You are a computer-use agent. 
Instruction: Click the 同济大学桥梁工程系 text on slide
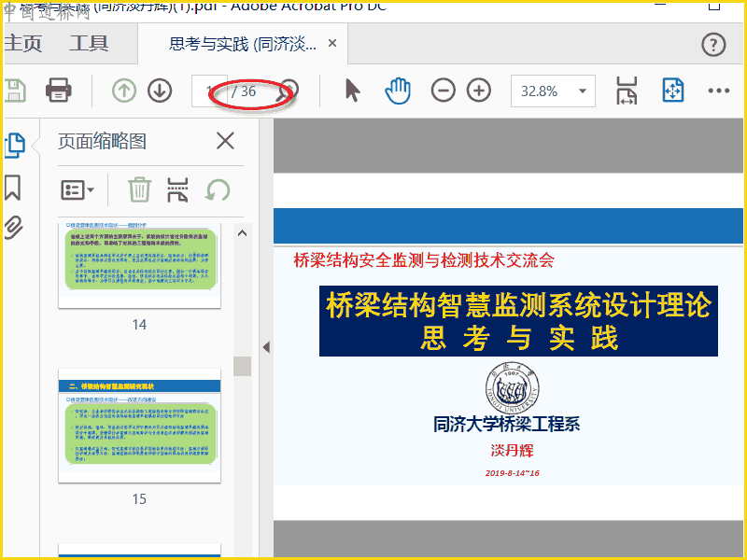506,424
